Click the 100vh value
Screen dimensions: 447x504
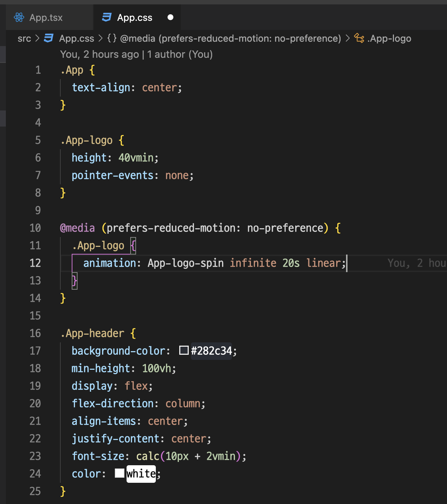(x=157, y=368)
